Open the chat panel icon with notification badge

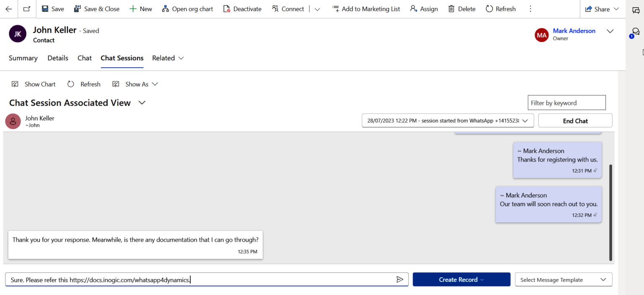[635, 32]
